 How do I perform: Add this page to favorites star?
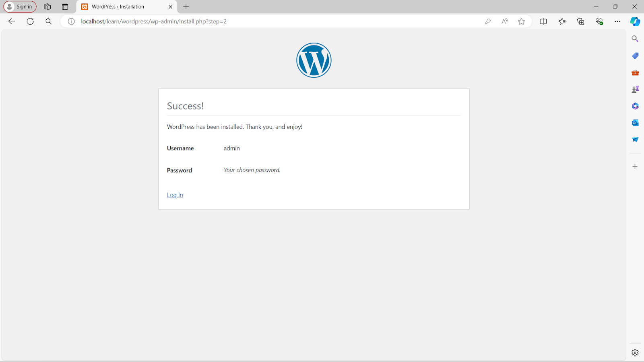pyautogui.click(x=522, y=21)
